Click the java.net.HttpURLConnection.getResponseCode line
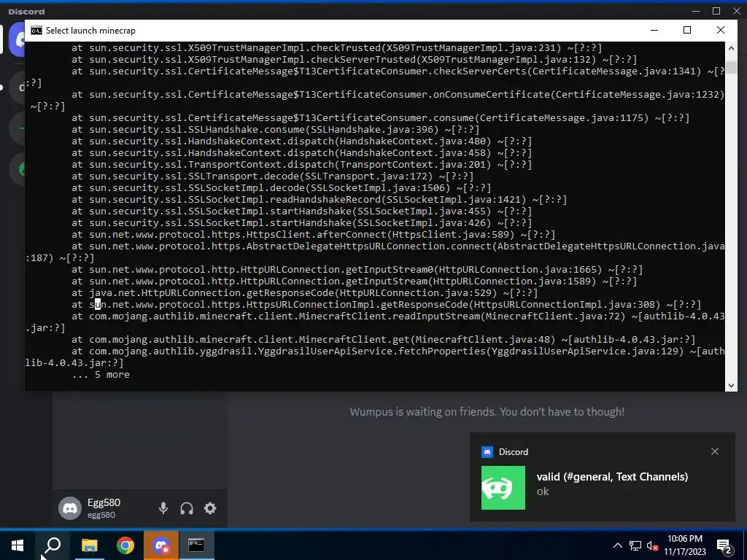The width and height of the screenshot is (747, 560). point(304,293)
